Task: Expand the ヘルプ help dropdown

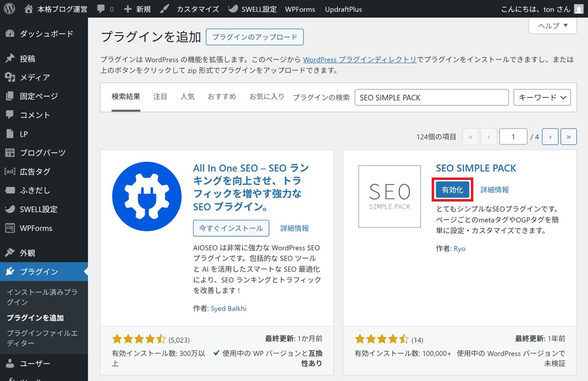Action: (x=552, y=25)
